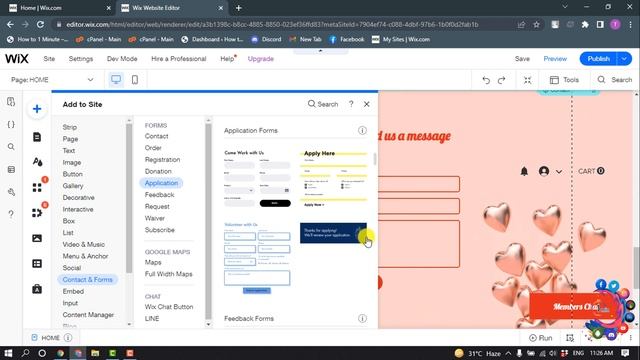Open the Add Elements plus button
Image resolution: width=640 pixels, height=360 pixels.
point(37,109)
